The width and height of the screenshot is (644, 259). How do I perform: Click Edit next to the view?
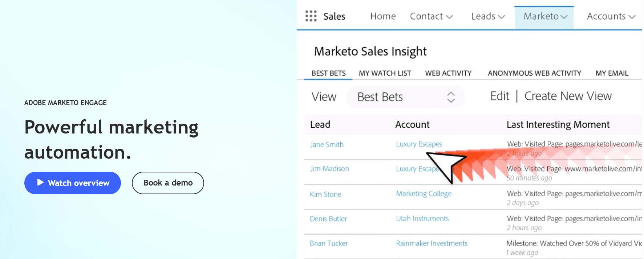500,96
